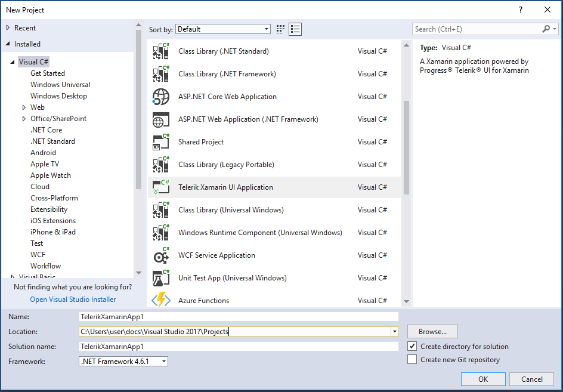Switch to medium icons list view

pos(295,29)
